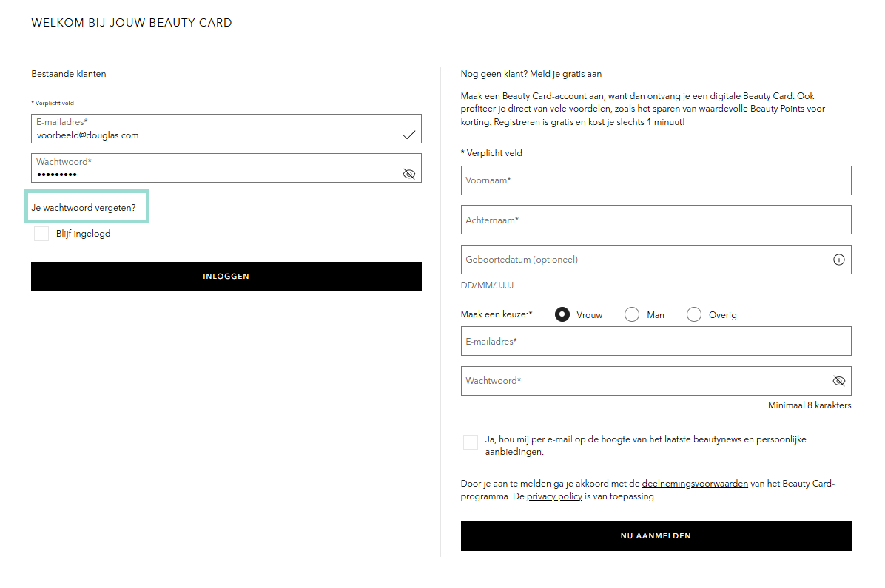Open the info tooltip next to Geboortedatum
Viewport: 885px width, 588px height.
[838, 259]
